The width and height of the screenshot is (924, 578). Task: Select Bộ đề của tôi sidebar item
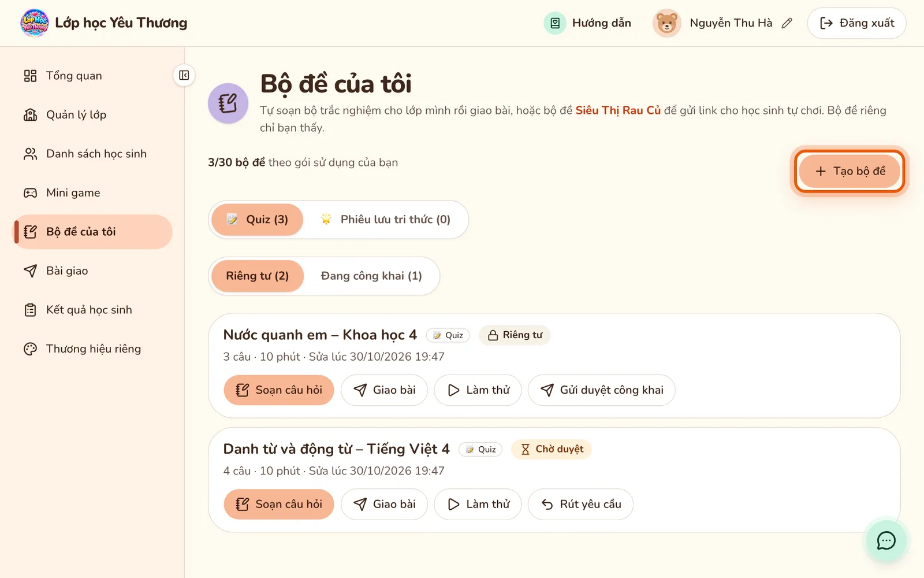(x=92, y=232)
